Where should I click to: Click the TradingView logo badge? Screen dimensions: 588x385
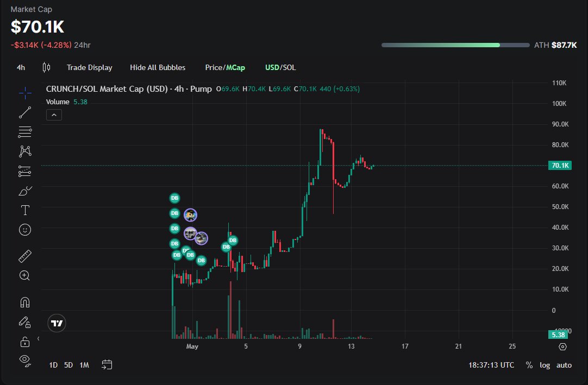57,323
